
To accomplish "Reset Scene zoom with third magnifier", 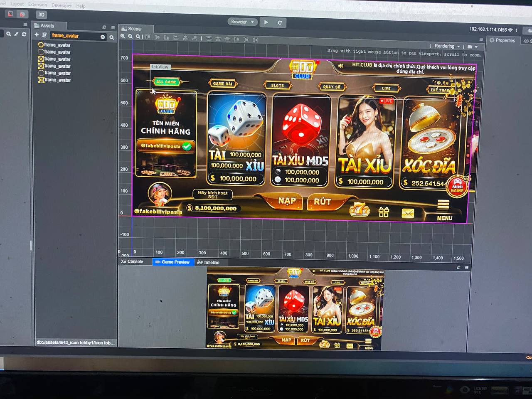I will click(x=138, y=37).
